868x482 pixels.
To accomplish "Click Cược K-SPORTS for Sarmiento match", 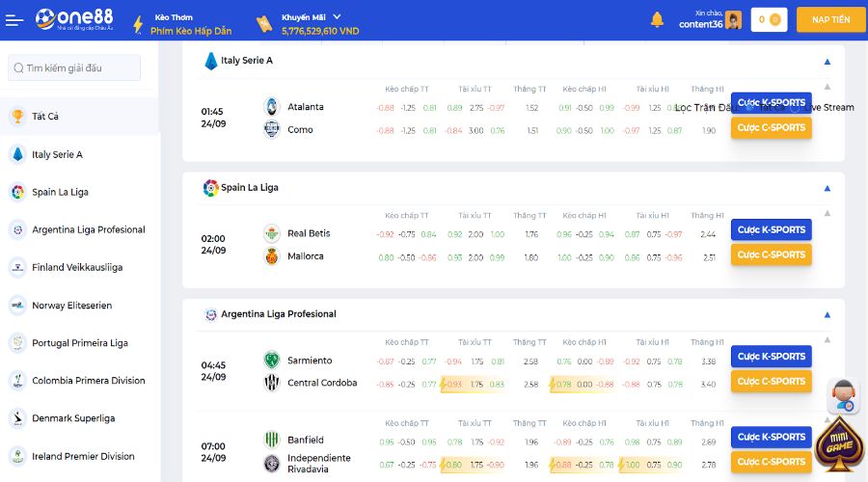I will click(772, 357).
